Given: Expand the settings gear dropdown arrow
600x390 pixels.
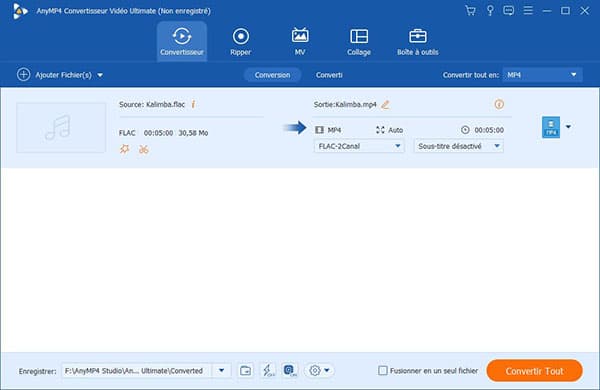Looking at the screenshot, I should [x=327, y=370].
